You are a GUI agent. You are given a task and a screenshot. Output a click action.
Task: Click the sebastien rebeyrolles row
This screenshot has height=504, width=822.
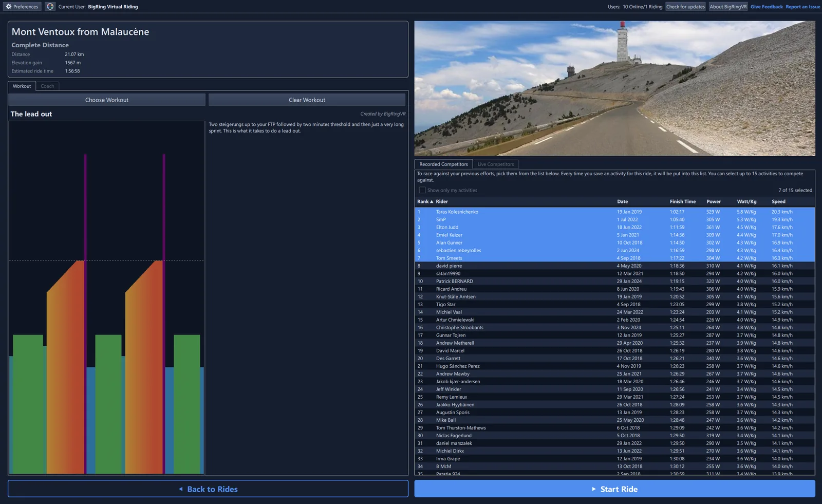pyautogui.click(x=614, y=250)
